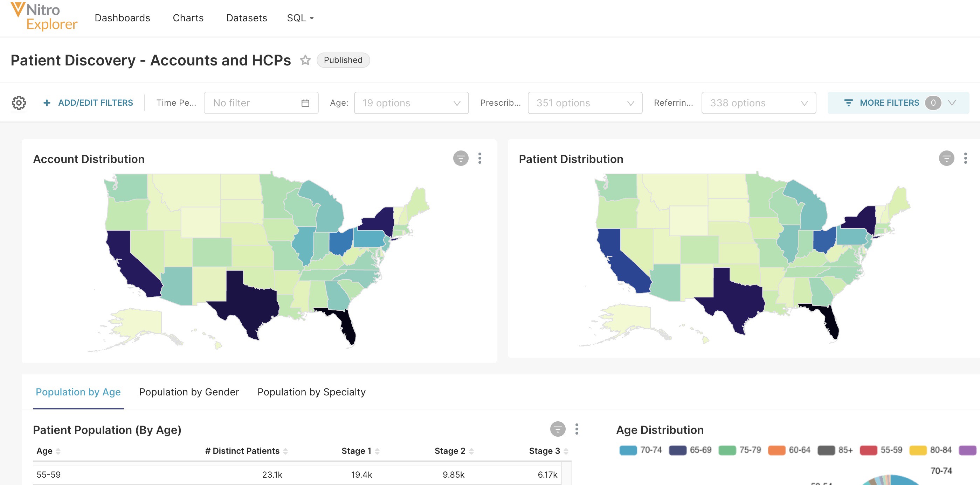Open Patient Distribution three-dot menu
Screen dimensions: 980x485
(965, 158)
